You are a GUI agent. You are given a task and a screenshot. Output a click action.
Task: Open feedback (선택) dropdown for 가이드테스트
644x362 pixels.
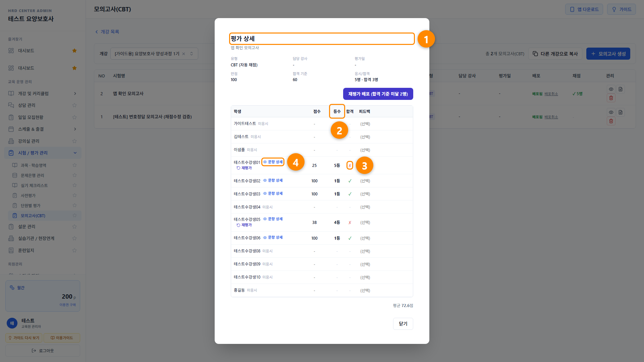coord(365,124)
